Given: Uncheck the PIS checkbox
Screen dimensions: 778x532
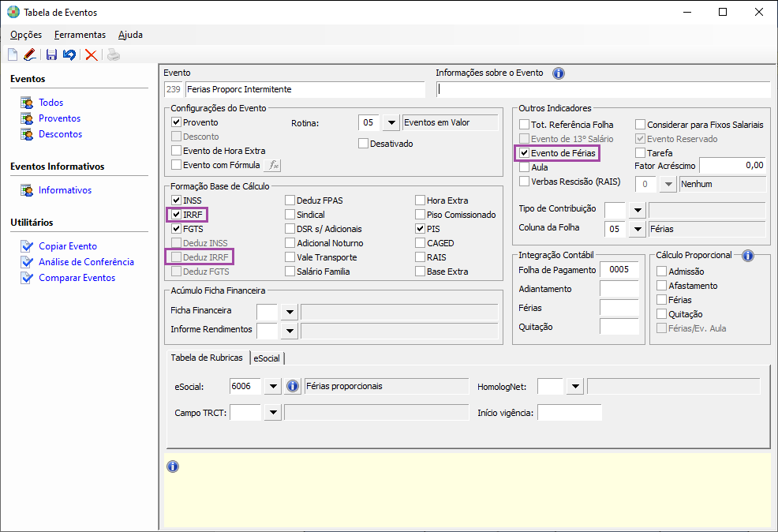Looking at the screenshot, I should [x=421, y=229].
